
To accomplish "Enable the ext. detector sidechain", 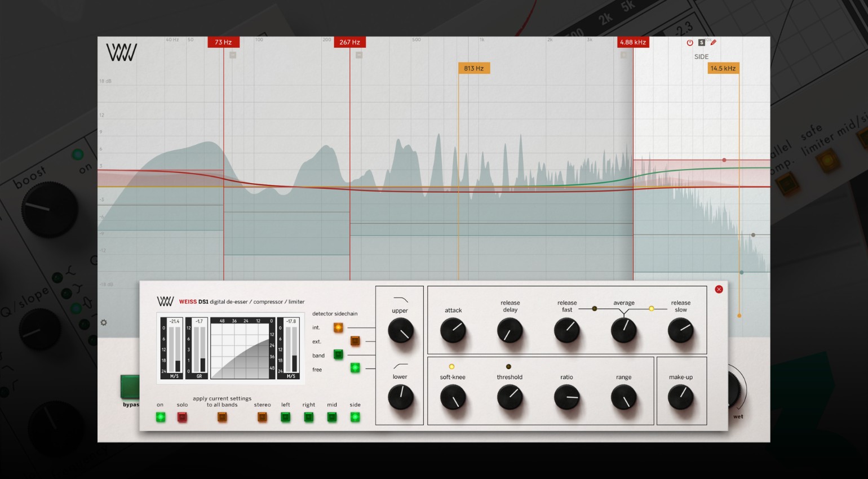I will (355, 340).
